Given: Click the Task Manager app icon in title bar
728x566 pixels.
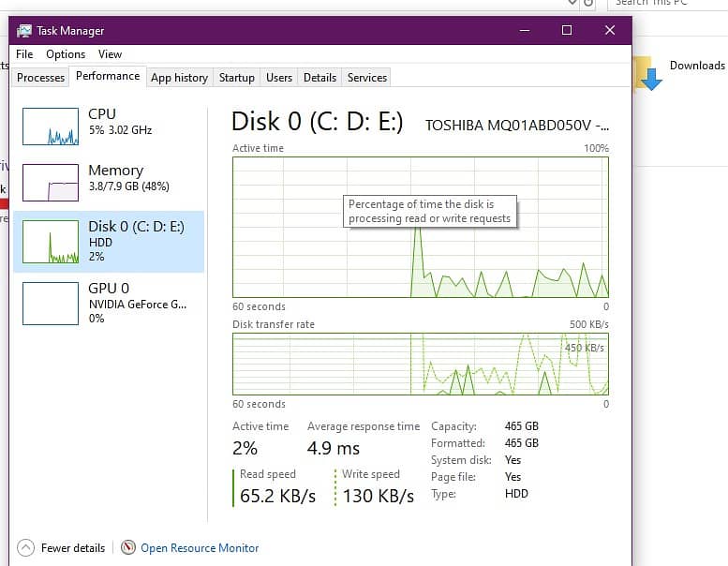Looking at the screenshot, I should point(24,30).
